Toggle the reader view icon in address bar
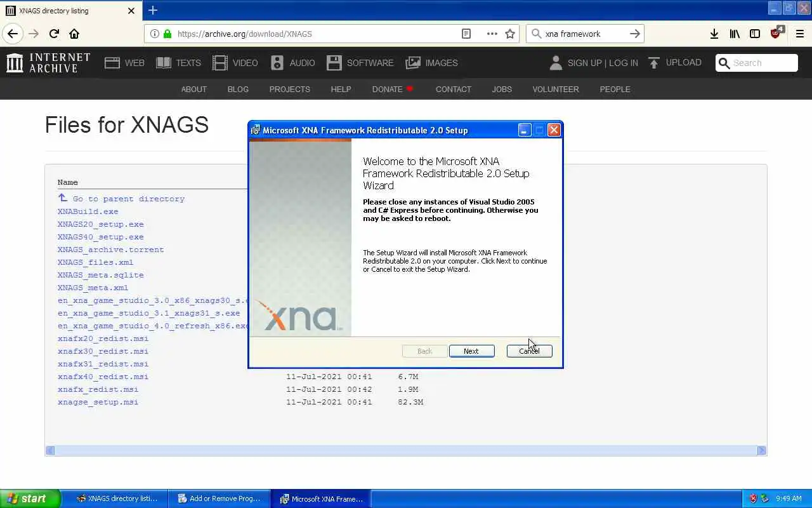812x508 pixels. coord(466,34)
